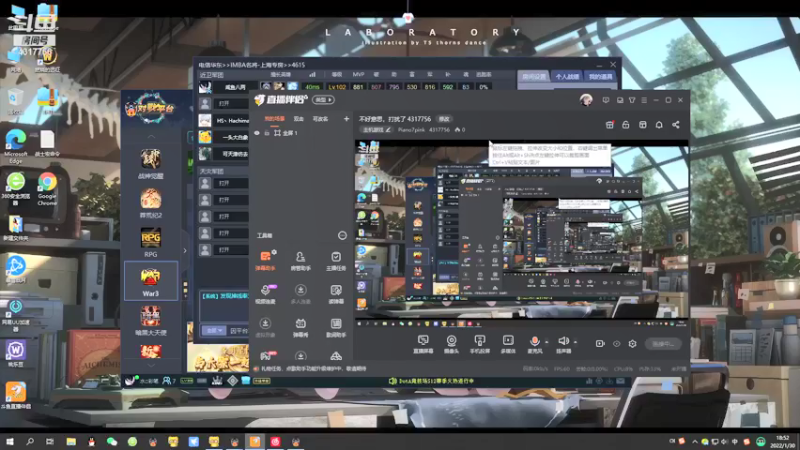Open the 房间设置 tab in game room window
This screenshot has width=800, height=450.
(x=534, y=77)
